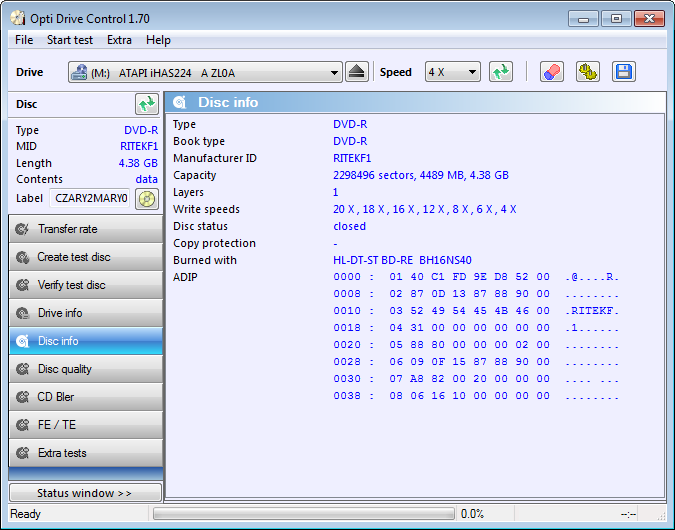The image size is (675, 530).
Task: Open the Start test menu
Action: point(70,40)
